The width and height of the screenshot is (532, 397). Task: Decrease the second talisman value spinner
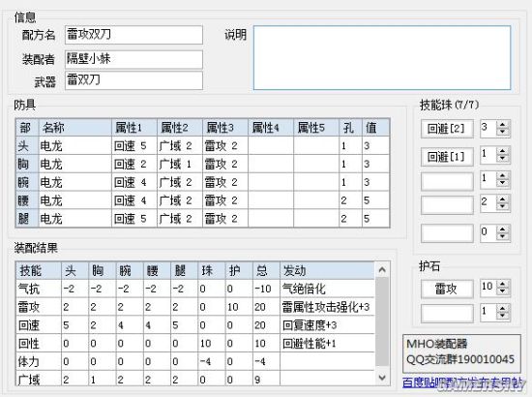[x=503, y=316]
